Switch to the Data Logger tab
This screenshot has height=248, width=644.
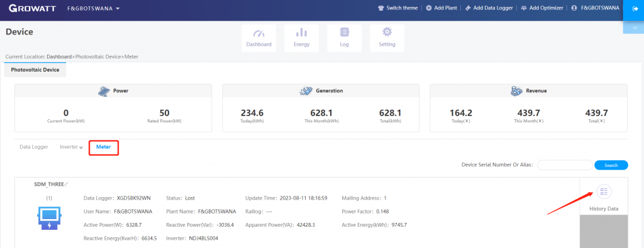34,147
